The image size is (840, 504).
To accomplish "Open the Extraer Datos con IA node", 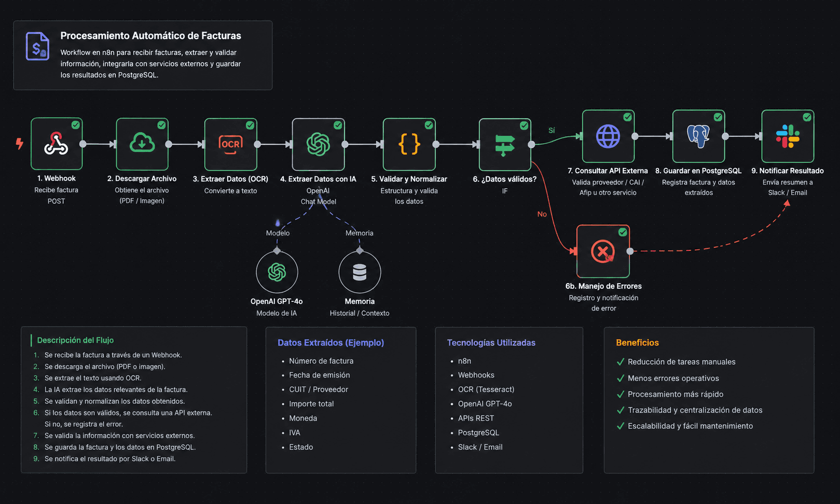I will [319, 144].
